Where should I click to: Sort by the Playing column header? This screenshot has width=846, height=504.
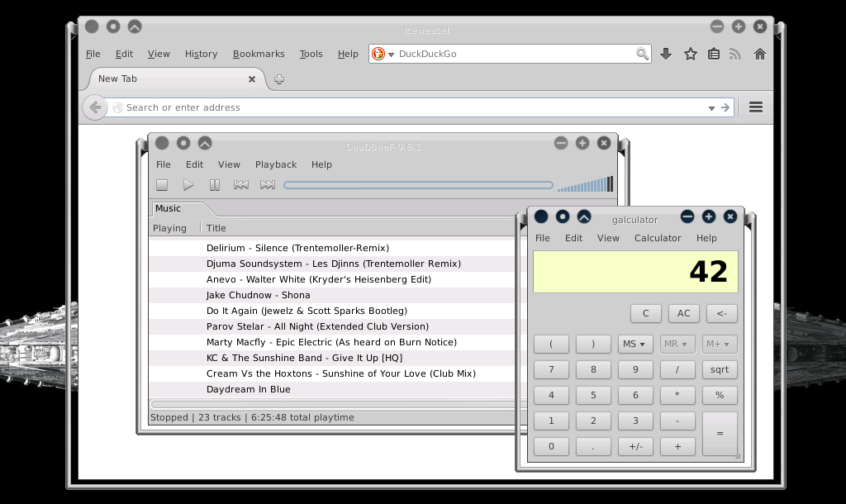click(x=174, y=228)
